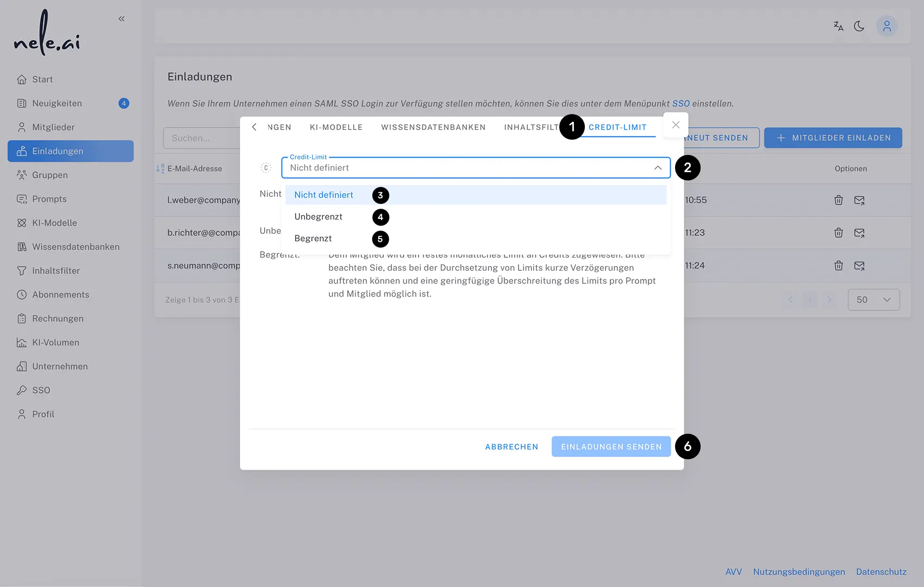Viewport: 924px width, 587px height.
Task: Sort by E-Mail-Adresse using the sort arrows
Action: [x=160, y=168]
